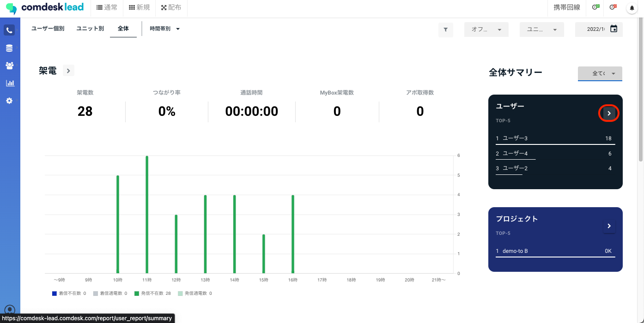644x323 pixels.
Task: Open the calendar date picker icon
Action: (x=614, y=29)
